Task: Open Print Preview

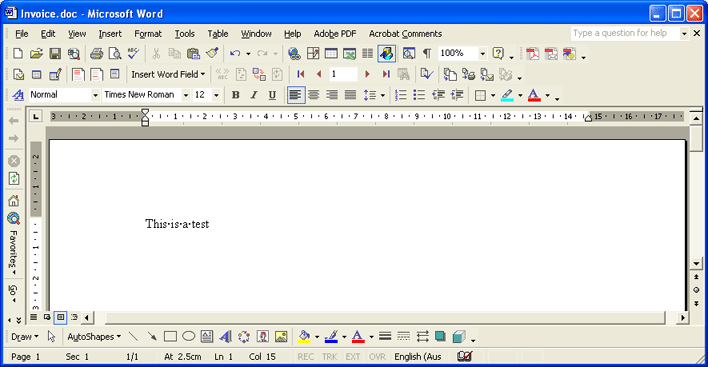Action: pos(115,54)
